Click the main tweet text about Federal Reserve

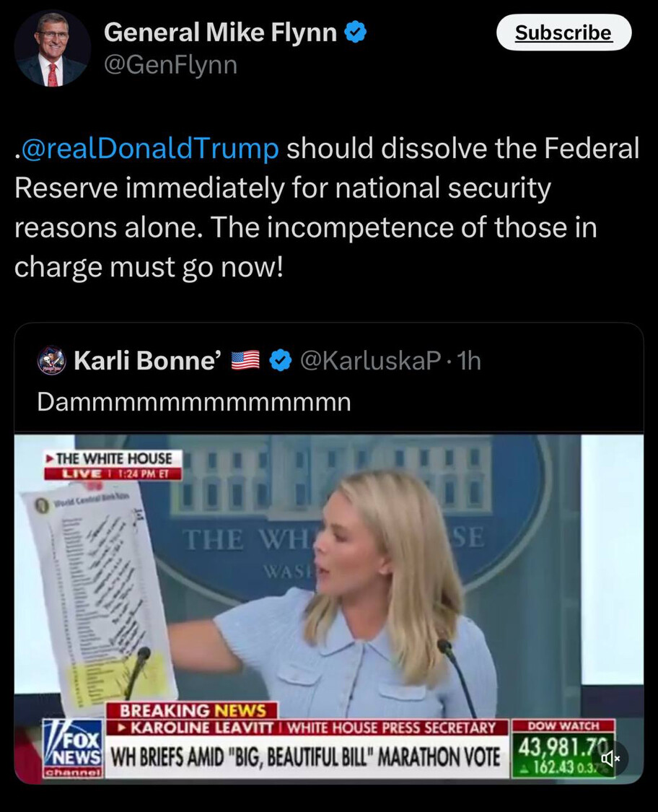pyautogui.click(x=327, y=207)
